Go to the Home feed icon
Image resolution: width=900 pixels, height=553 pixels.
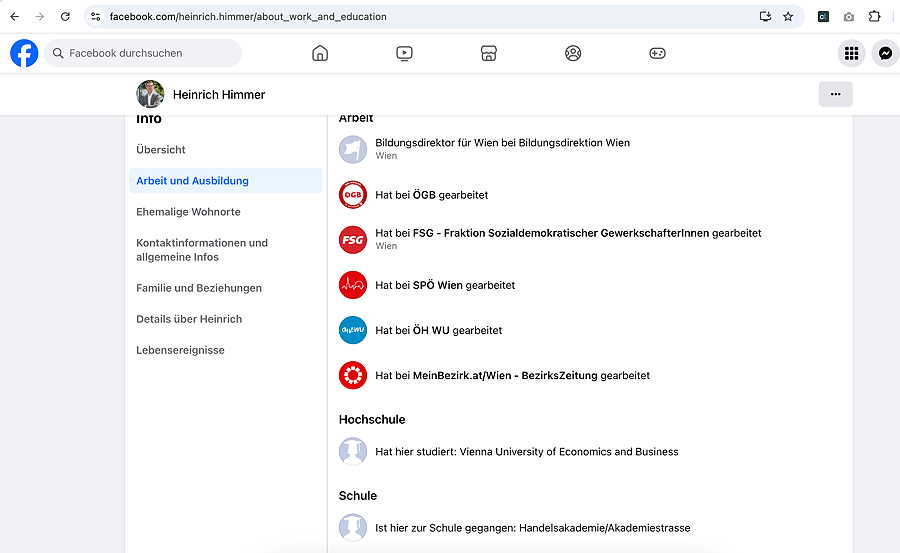click(320, 53)
